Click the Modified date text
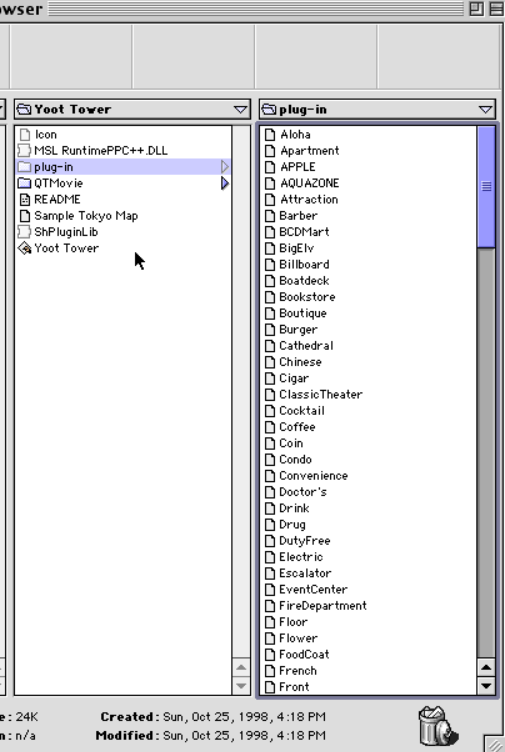505x752 pixels. pyautogui.click(x=244, y=735)
